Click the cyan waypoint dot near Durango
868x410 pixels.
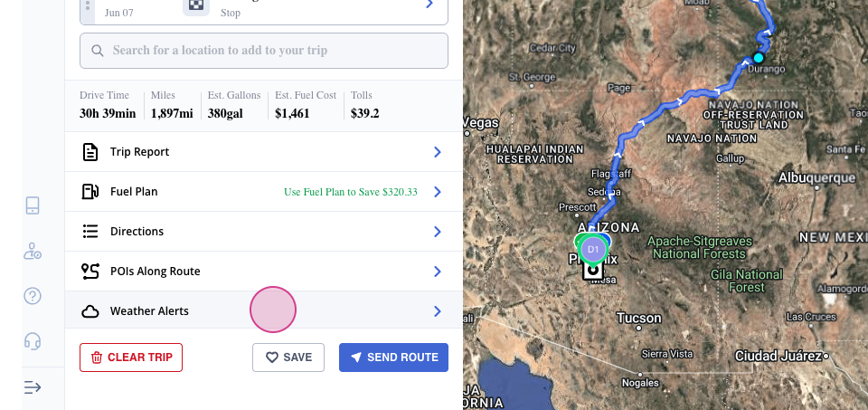point(759,58)
